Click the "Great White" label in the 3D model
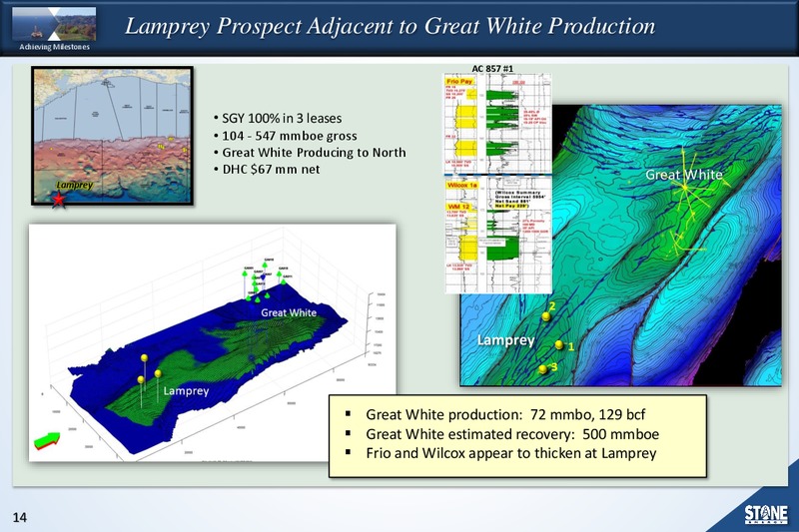 click(x=289, y=312)
